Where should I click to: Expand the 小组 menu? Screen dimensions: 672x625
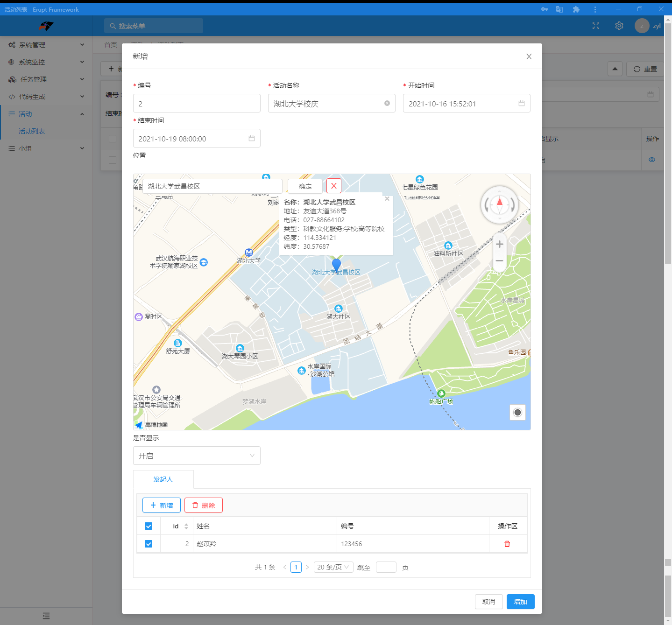click(46, 148)
